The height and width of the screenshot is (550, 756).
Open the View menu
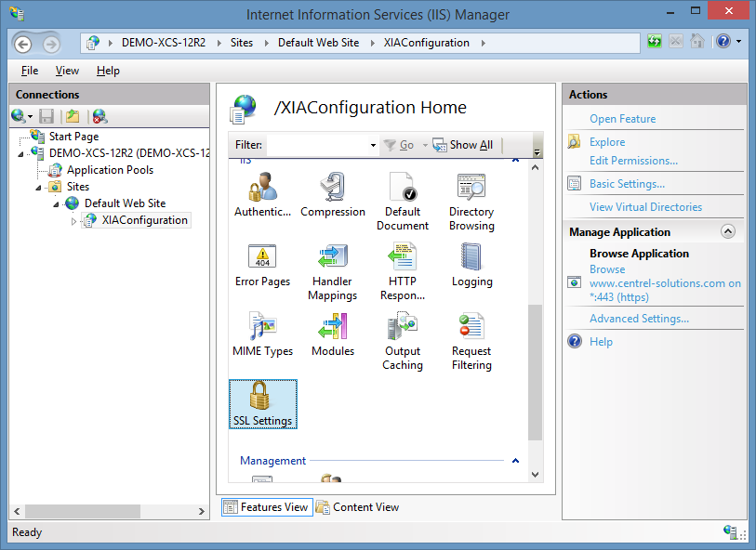coord(67,71)
